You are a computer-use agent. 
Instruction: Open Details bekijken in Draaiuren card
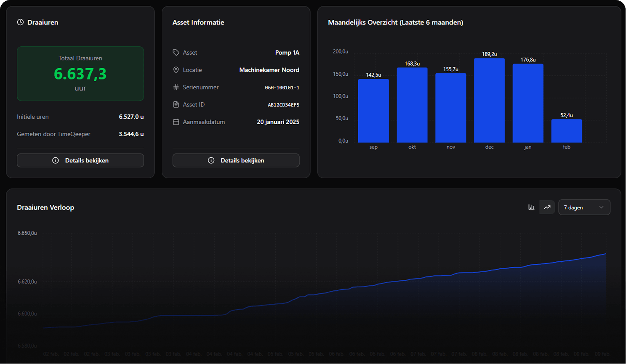[x=80, y=160]
